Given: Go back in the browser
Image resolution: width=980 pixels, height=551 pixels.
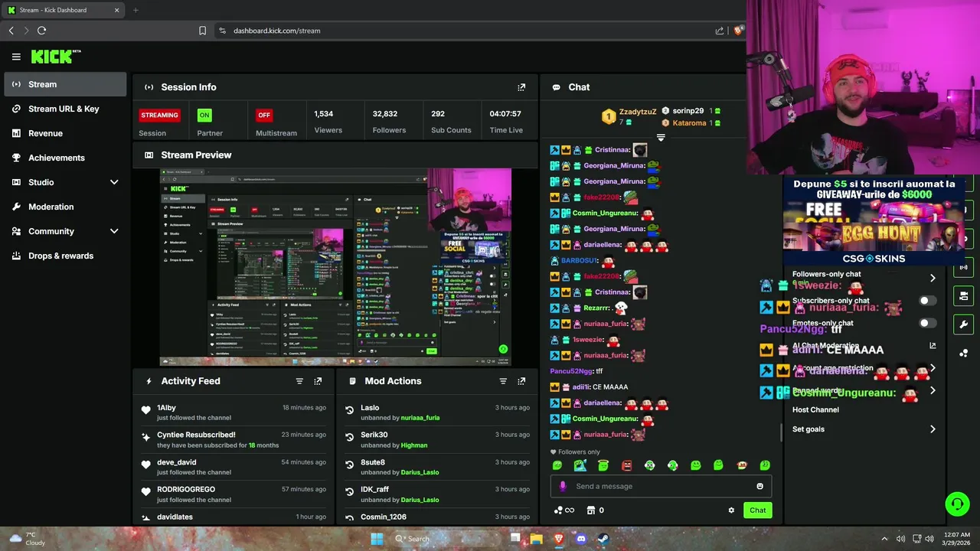Looking at the screenshot, I should 11,31.
